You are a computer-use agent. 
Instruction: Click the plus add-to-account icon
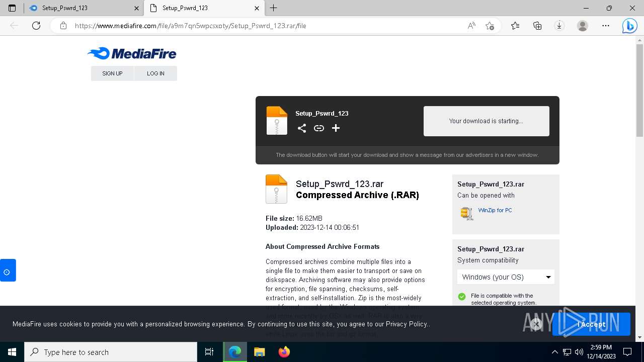336,128
